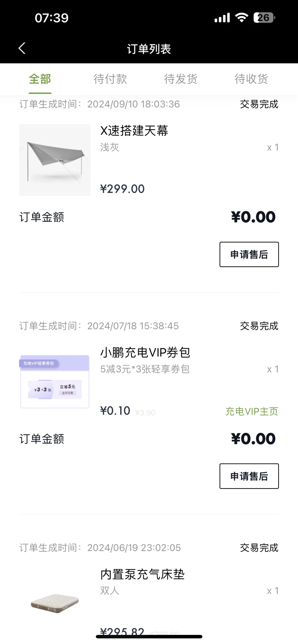Open the X速搭建天幕 product title
The image size is (298, 644).
click(x=134, y=131)
